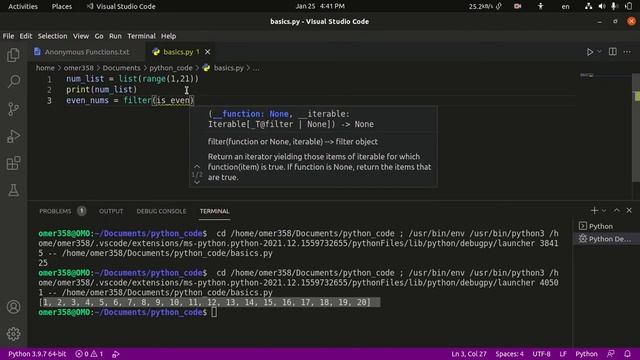
Task: Select Python 3.9.7 64-bit interpreter in status bar
Action: tap(37, 354)
